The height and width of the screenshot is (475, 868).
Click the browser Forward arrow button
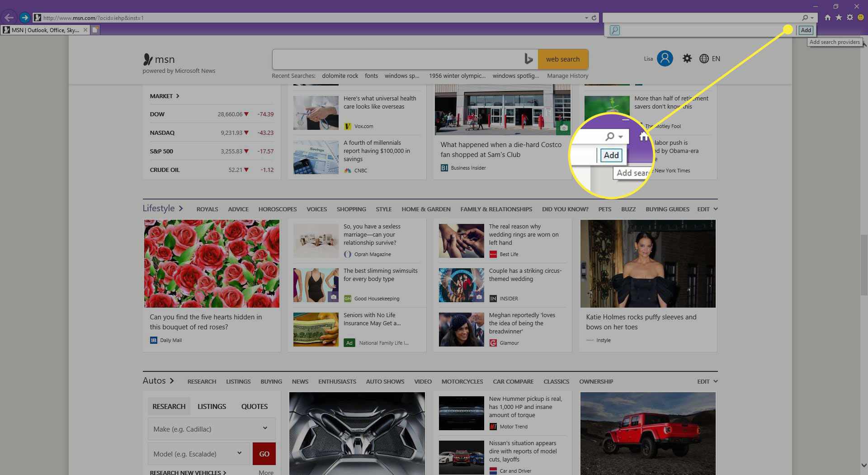[x=25, y=18]
